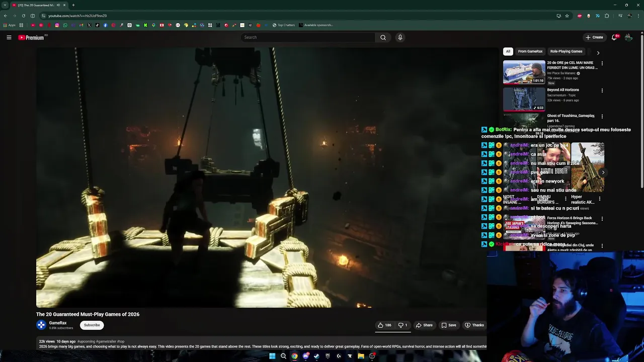Open Chrome's three-dot menu
The height and width of the screenshot is (362, 644).
click(x=638, y=16)
